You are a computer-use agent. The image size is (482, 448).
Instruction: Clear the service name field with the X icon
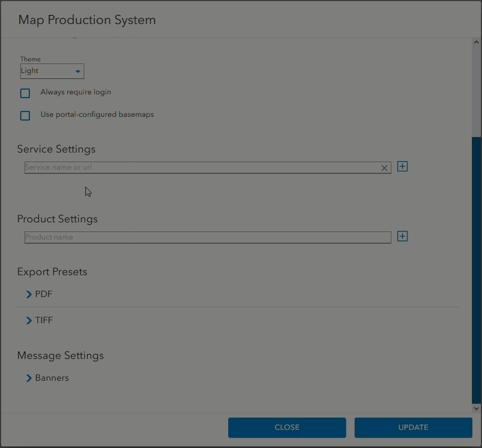(384, 167)
